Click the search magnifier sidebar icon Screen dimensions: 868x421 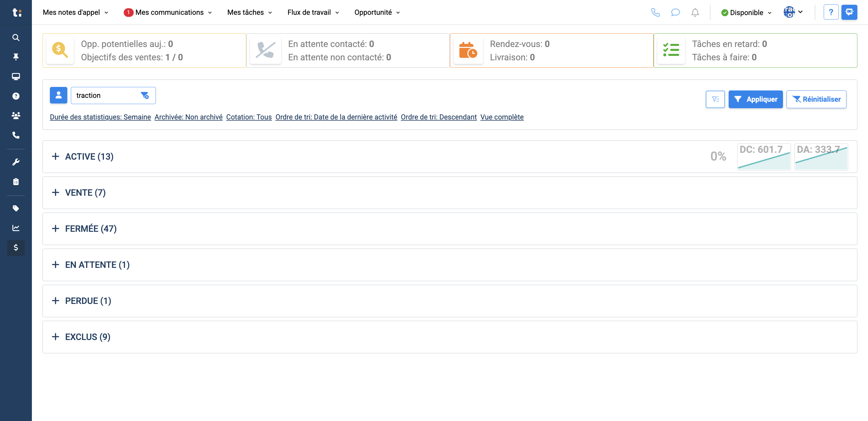click(x=16, y=38)
